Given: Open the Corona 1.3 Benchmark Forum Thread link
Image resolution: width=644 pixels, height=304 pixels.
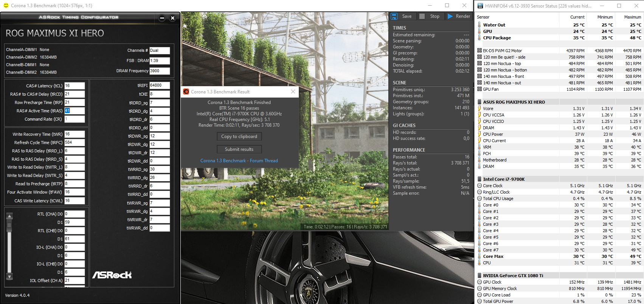Looking at the screenshot, I should click(x=239, y=161).
